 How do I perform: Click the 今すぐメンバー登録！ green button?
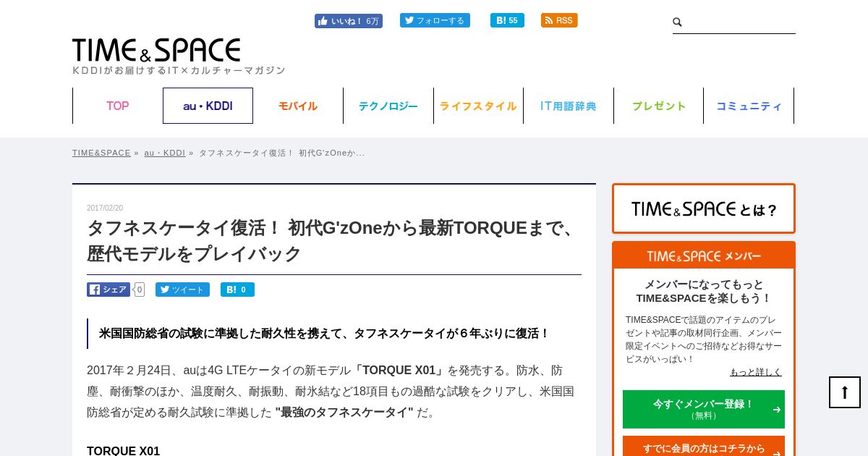tap(704, 409)
